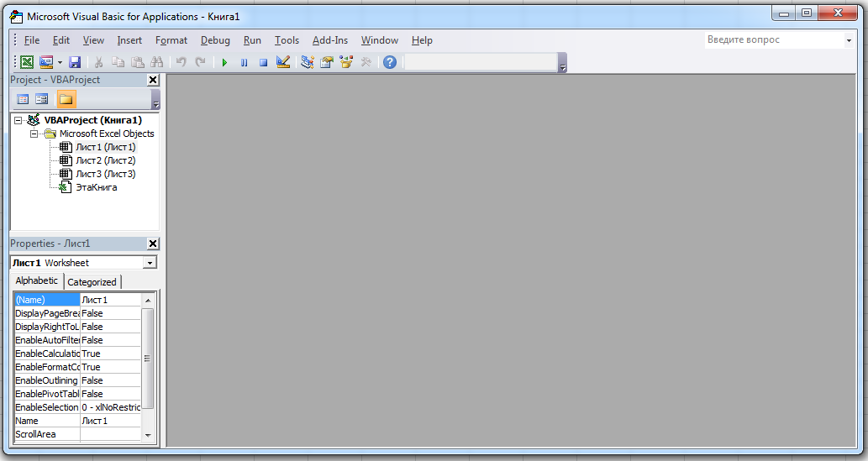Screen dimensions: 868x461
Task: Open the Help menu
Action: coord(422,39)
